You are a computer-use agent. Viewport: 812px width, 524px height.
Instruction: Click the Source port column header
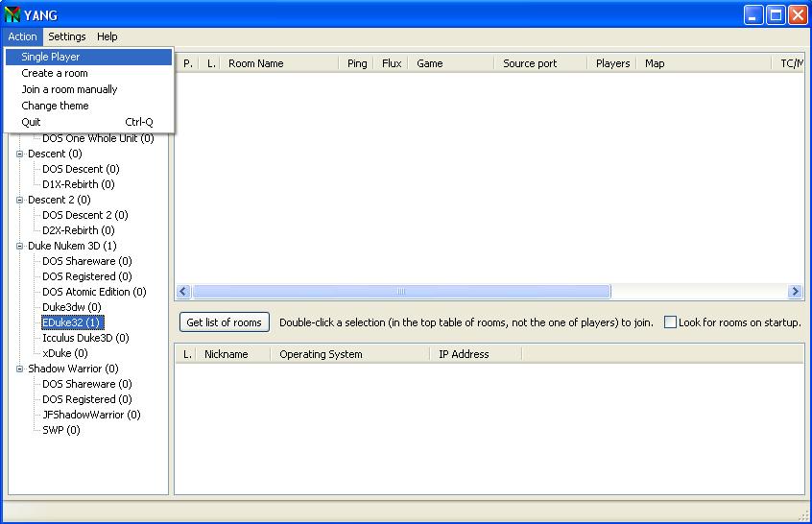tap(540, 63)
